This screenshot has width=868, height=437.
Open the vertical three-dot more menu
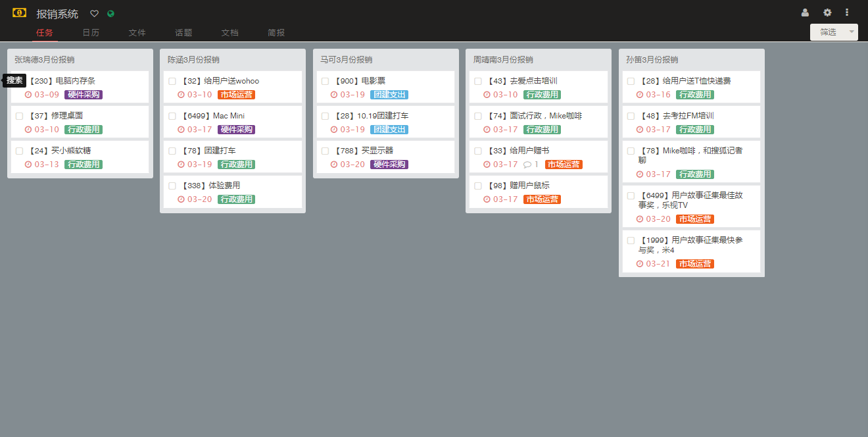pyautogui.click(x=847, y=13)
